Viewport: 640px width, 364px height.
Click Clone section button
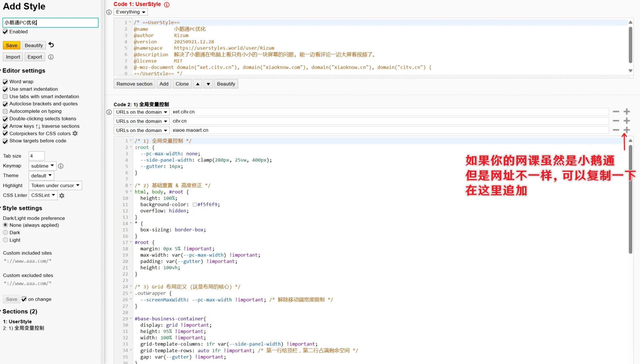[182, 84]
